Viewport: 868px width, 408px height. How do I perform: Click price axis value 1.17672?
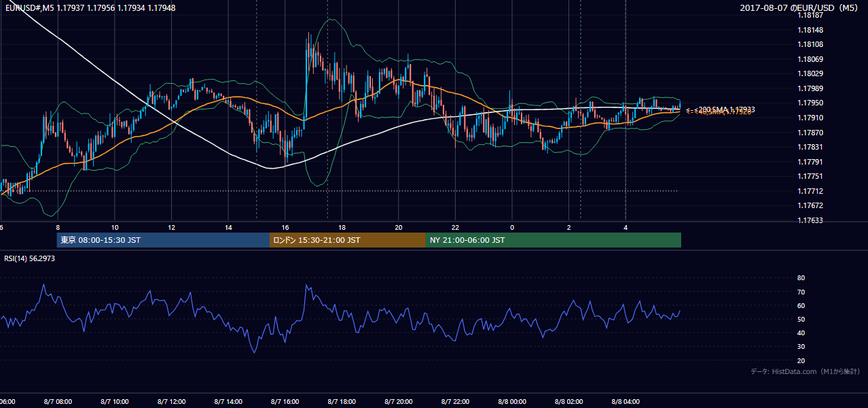pyautogui.click(x=810, y=205)
